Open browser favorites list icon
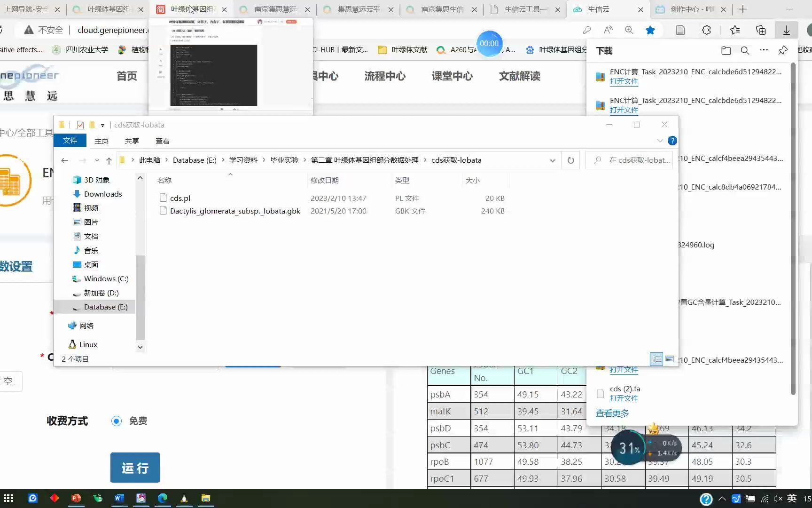Viewport: 812px width, 508px height. (735, 30)
